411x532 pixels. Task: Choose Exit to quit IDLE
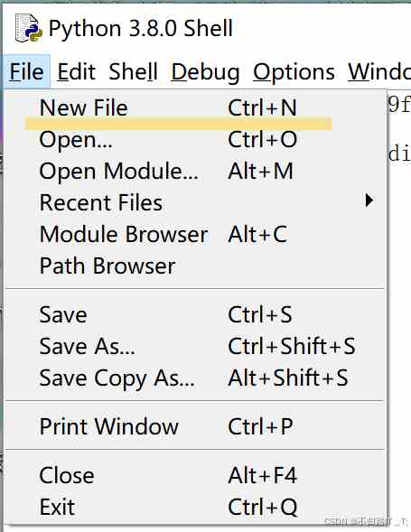tap(195, 507)
